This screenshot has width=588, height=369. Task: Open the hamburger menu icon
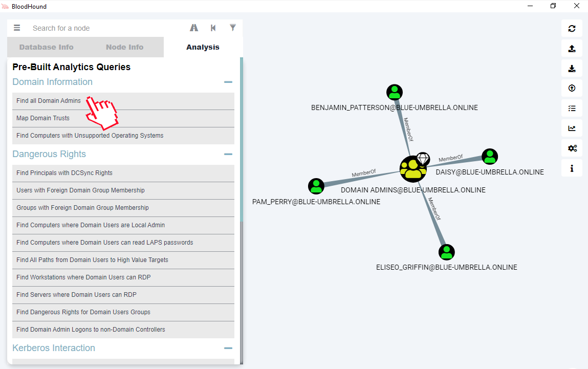(17, 28)
